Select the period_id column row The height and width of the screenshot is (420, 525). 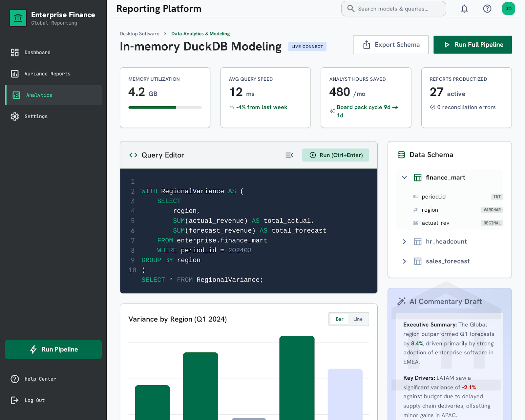tap(458, 197)
